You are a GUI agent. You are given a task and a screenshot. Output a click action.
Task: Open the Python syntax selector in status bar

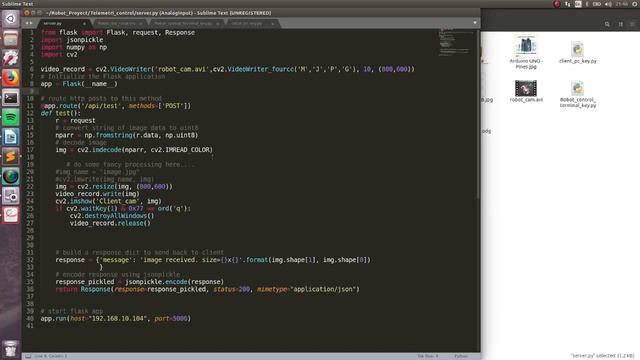(x=461, y=356)
